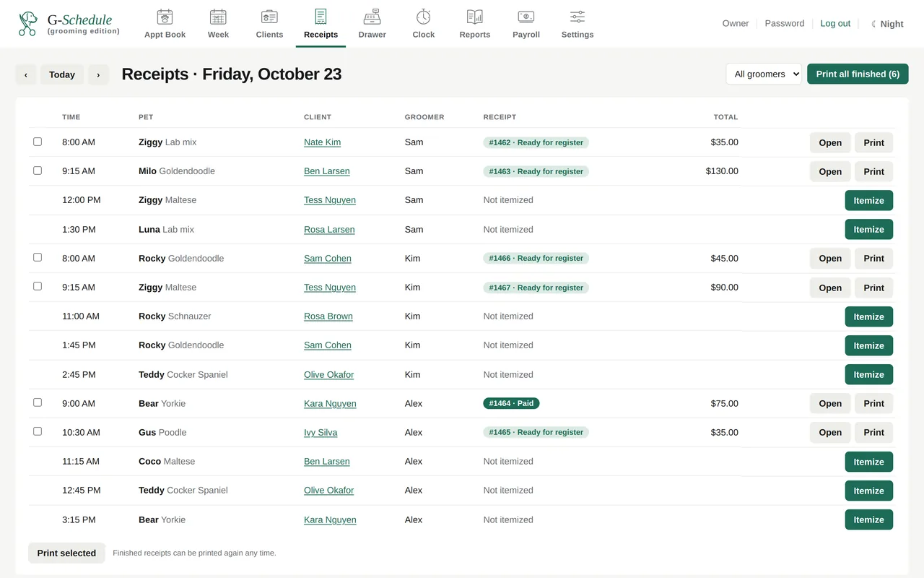Print receipt #1463 for Milo

873,171
